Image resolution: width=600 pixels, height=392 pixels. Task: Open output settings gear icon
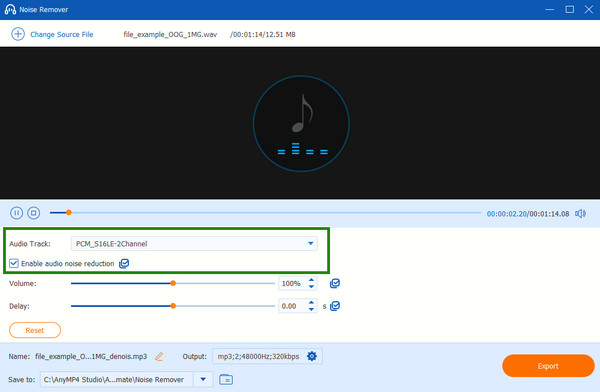(312, 356)
